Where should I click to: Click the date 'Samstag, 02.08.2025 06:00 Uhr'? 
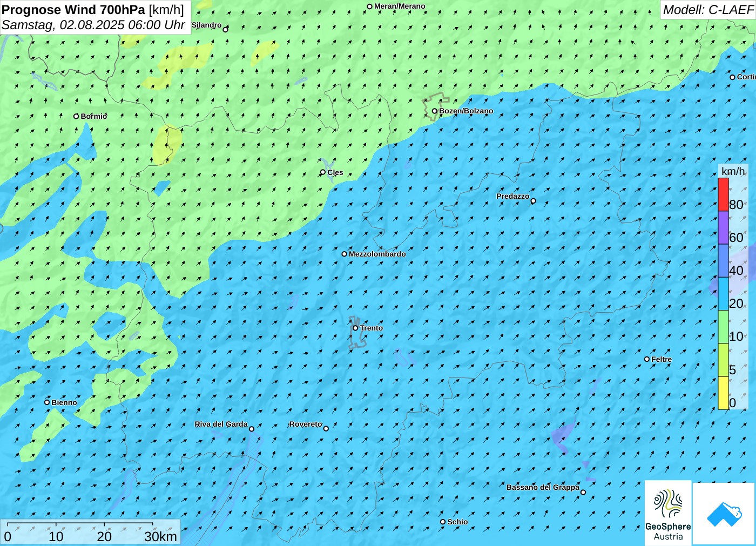pyautogui.click(x=93, y=25)
